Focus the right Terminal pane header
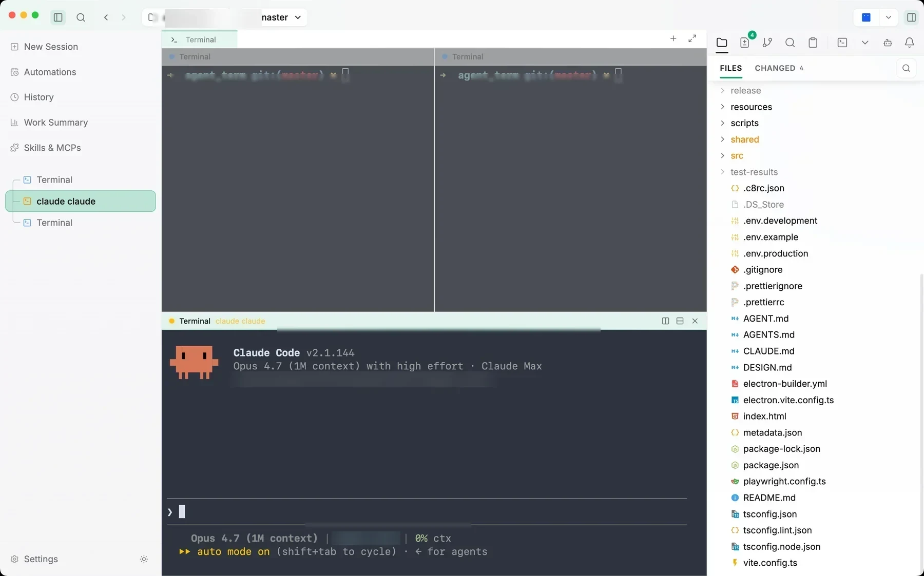924x576 pixels. click(x=571, y=56)
